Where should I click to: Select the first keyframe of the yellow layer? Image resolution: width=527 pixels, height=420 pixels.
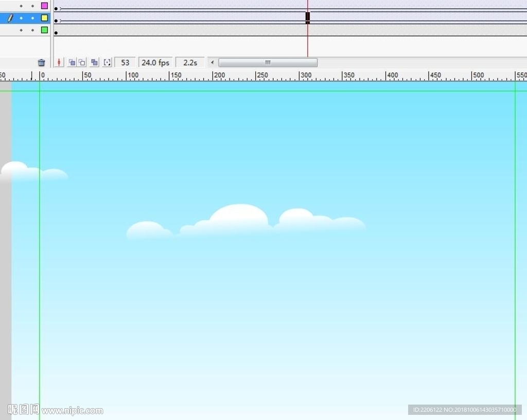pyautogui.click(x=56, y=21)
